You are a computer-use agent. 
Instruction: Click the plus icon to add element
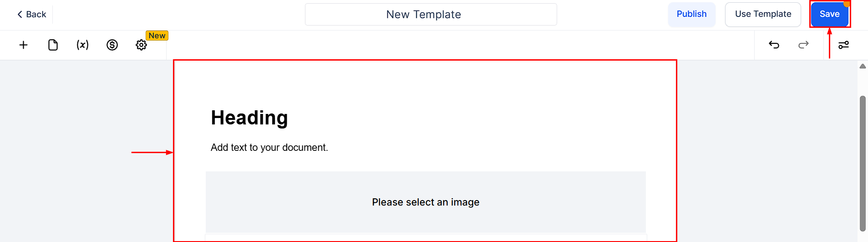(x=24, y=45)
